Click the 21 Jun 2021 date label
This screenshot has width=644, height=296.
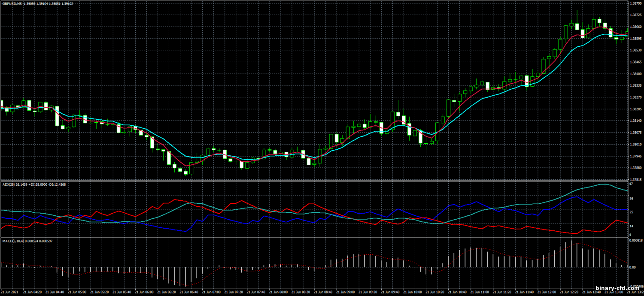click(x=10, y=291)
